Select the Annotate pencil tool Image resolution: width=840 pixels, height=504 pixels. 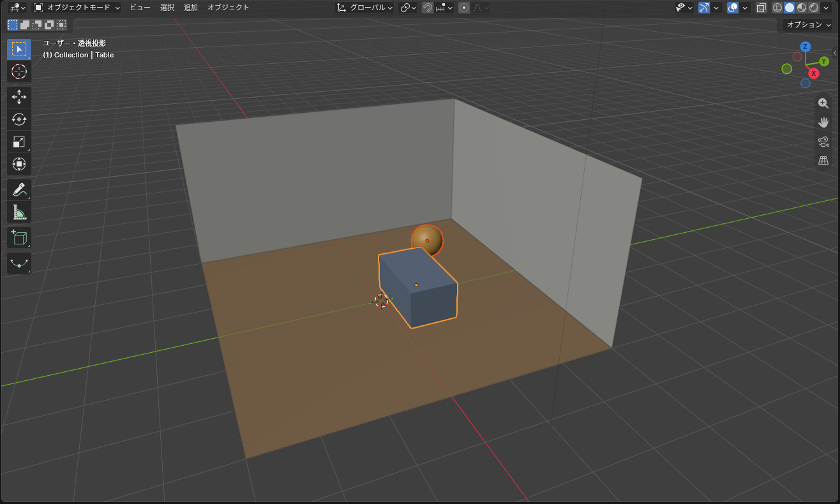(19, 190)
